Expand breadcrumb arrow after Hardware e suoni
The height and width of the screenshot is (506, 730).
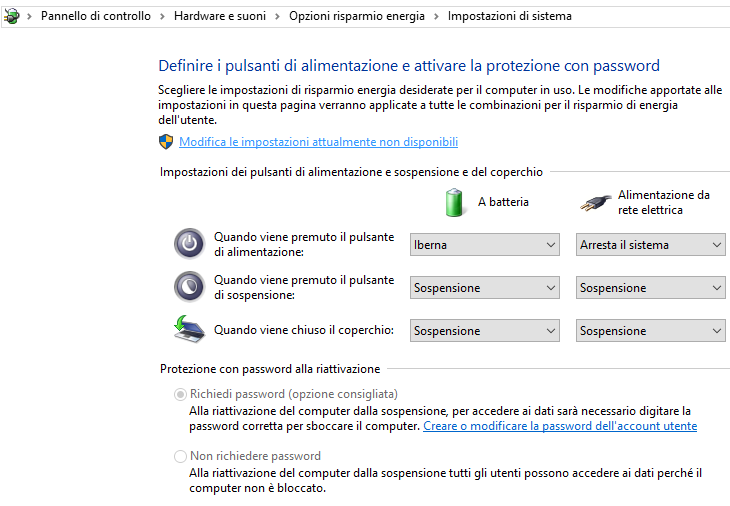point(278,16)
